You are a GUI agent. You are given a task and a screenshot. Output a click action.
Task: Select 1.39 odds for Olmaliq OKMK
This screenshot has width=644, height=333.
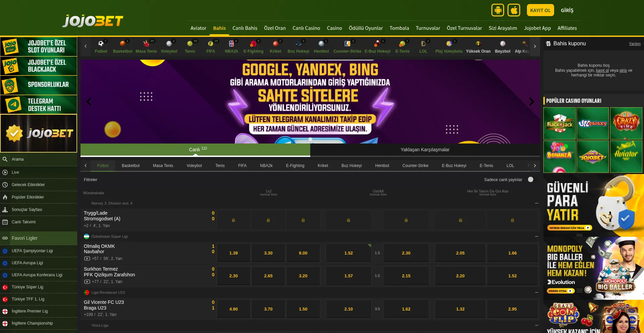pyautogui.click(x=233, y=253)
